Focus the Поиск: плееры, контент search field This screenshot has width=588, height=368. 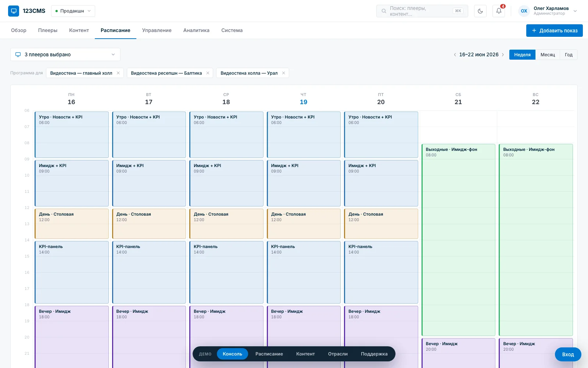(x=422, y=11)
